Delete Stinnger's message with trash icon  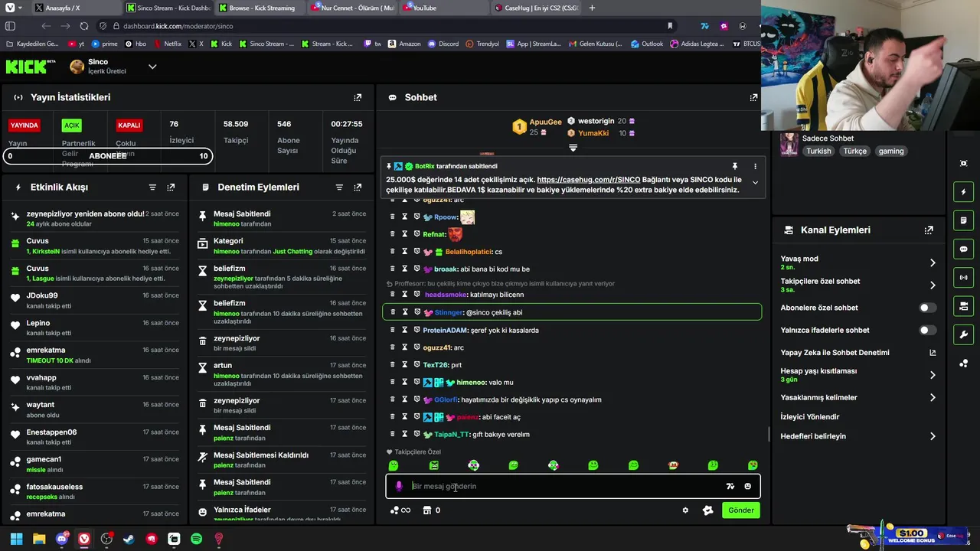coord(393,312)
